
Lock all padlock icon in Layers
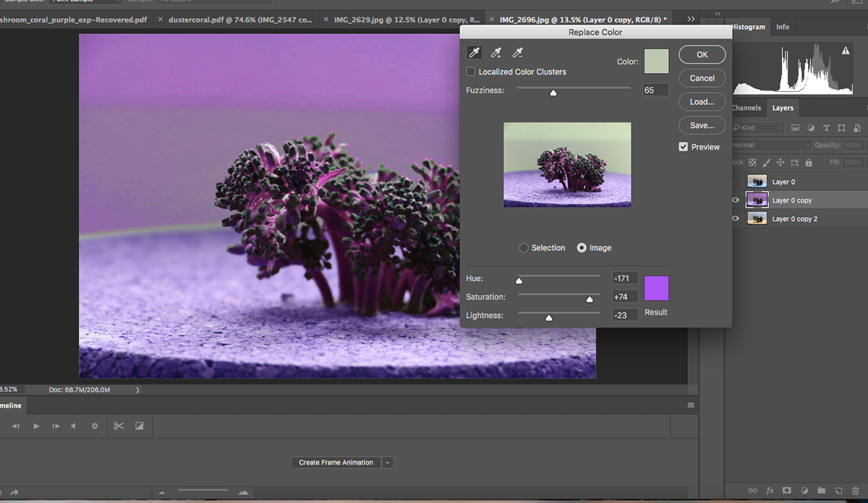tap(809, 163)
